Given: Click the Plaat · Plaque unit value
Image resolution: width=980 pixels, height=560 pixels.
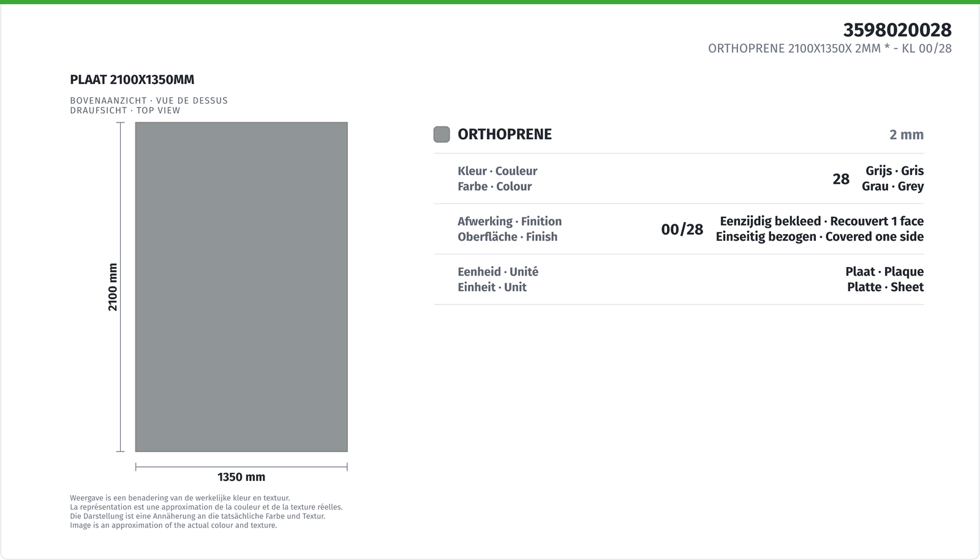Looking at the screenshot, I should 884,271.
